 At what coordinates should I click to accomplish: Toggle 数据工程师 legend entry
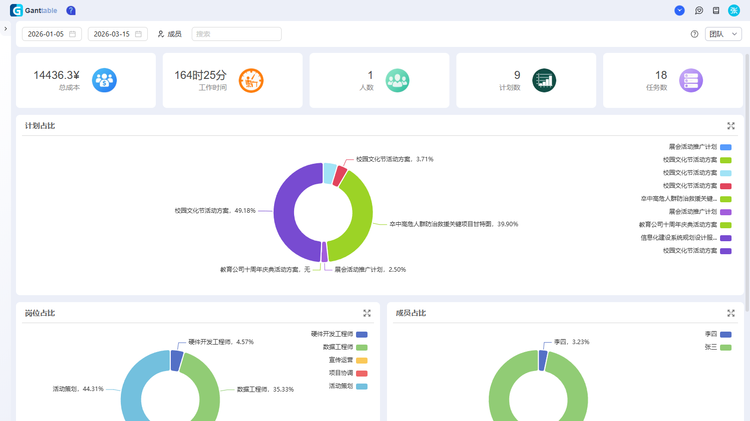click(x=345, y=347)
